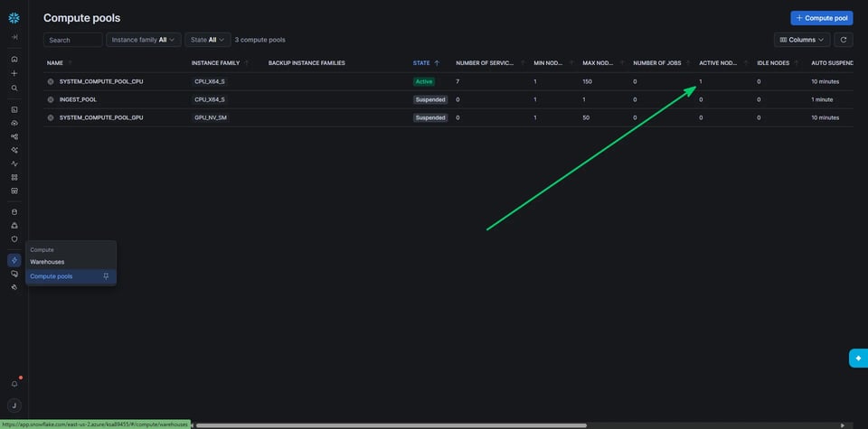Click the + Compute pool button
868x429 pixels.
click(822, 18)
